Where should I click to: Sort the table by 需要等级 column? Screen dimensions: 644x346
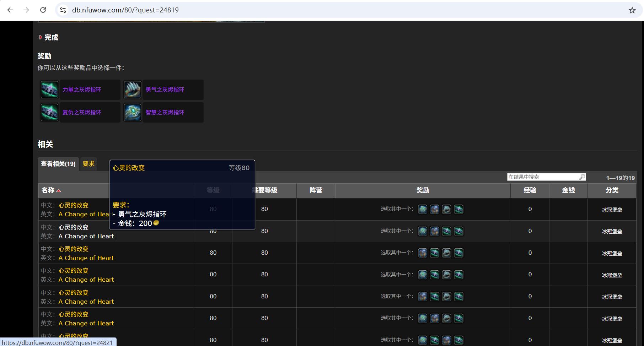[264, 190]
